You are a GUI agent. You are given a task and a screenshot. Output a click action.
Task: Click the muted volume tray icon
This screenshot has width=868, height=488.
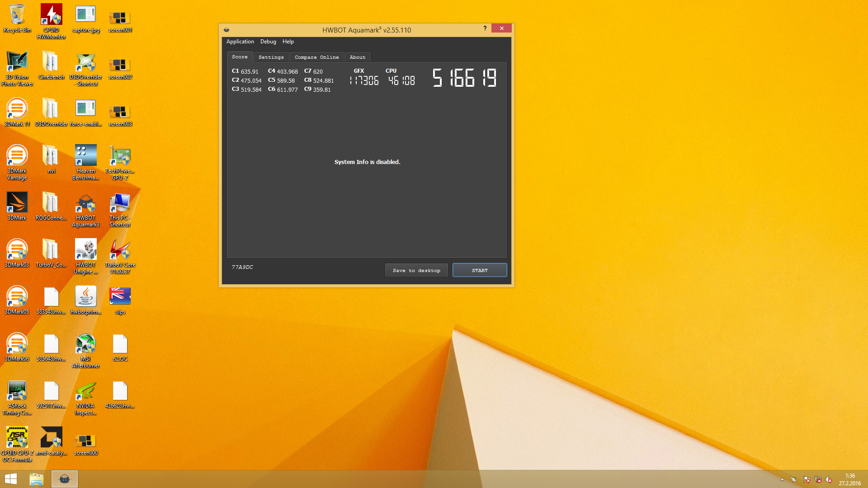[829, 479]
